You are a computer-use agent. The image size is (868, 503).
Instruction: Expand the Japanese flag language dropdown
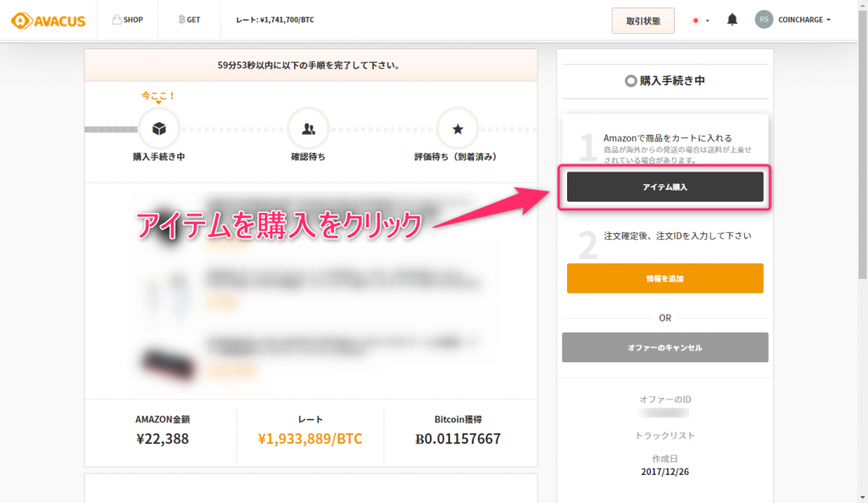700,20
